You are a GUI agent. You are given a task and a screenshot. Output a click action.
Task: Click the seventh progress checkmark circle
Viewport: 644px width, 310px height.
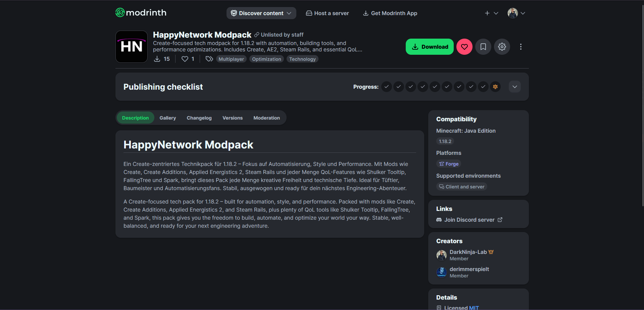459,87
